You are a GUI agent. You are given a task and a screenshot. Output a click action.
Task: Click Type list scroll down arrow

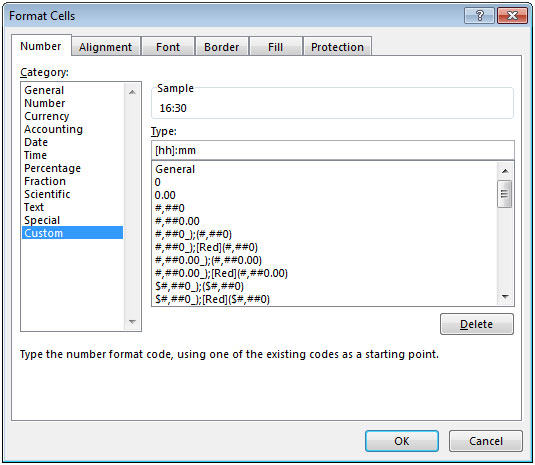[505, 297]
